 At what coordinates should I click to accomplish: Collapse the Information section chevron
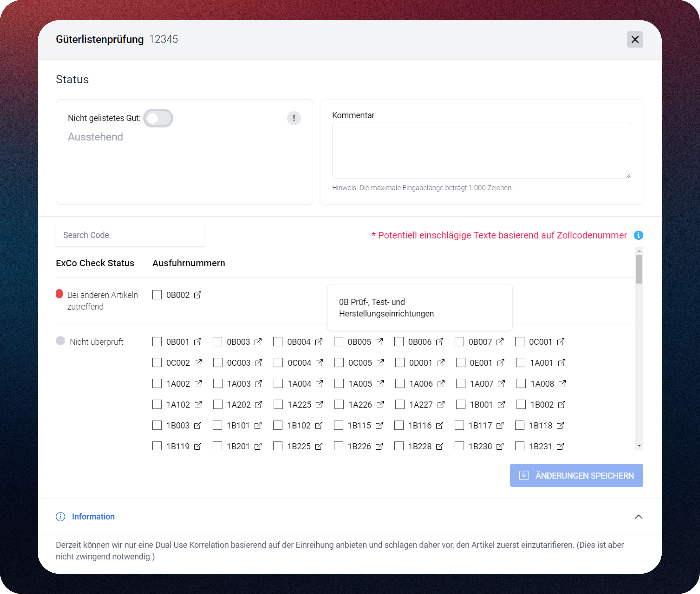pyautogui.click(x=638, y=516)
